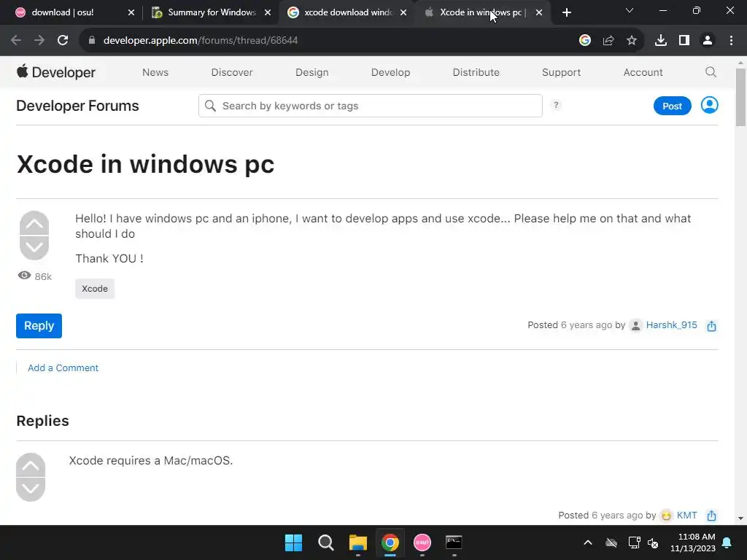Click the page vertical scrollbar thumb
This screenshot has width=747, height=560.
point(740,97)
